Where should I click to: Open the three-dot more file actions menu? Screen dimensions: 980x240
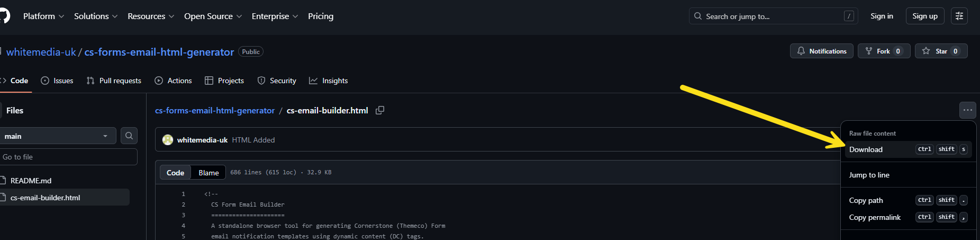click(x=967, y=110)
